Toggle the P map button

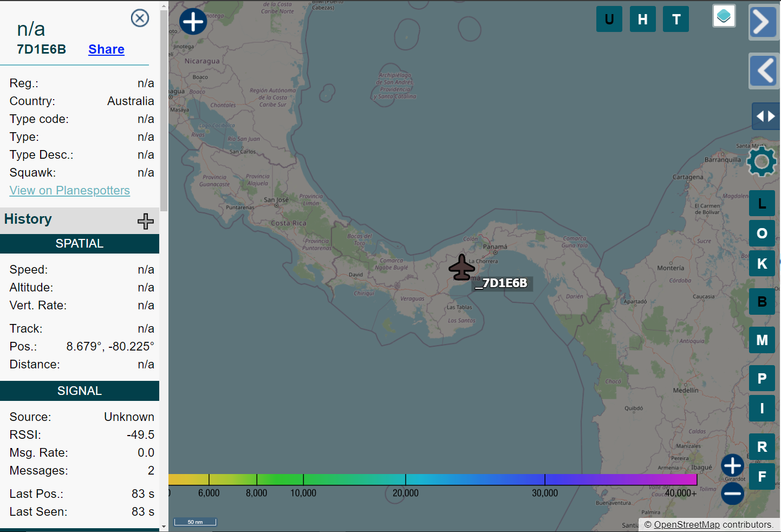pyautogui.click(x=762, y=379)
